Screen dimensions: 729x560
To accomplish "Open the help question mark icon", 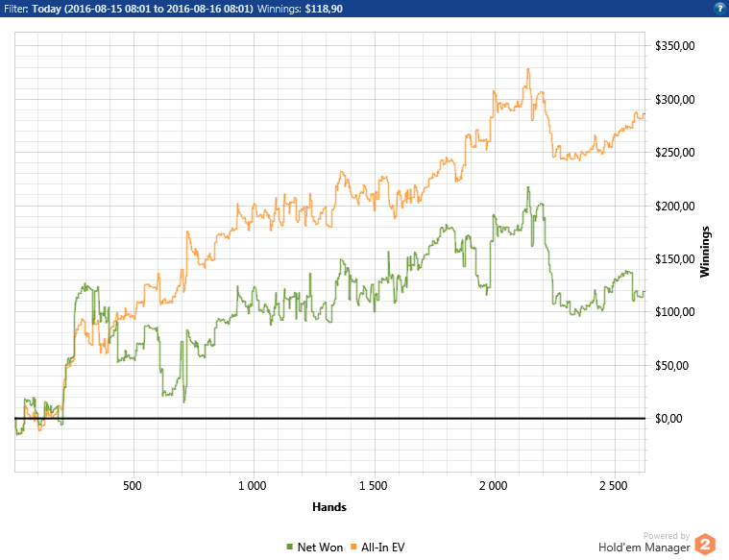I will [x=719, y=8].
